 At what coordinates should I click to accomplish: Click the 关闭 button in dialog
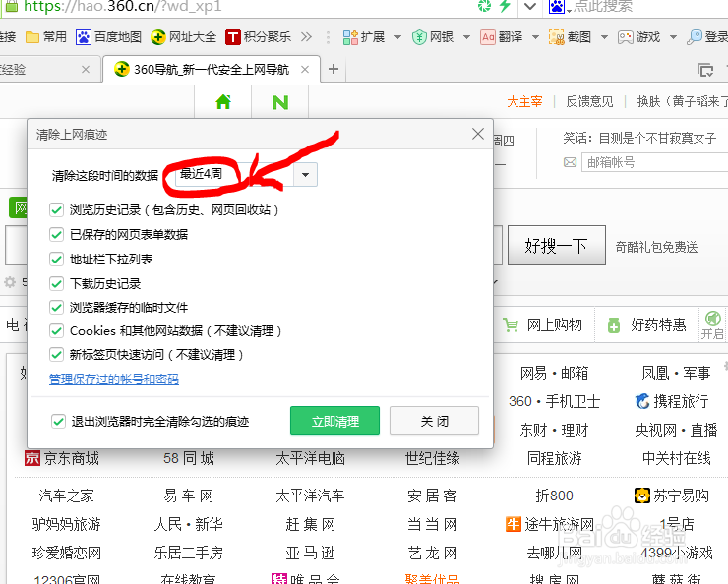coord(434,421)
